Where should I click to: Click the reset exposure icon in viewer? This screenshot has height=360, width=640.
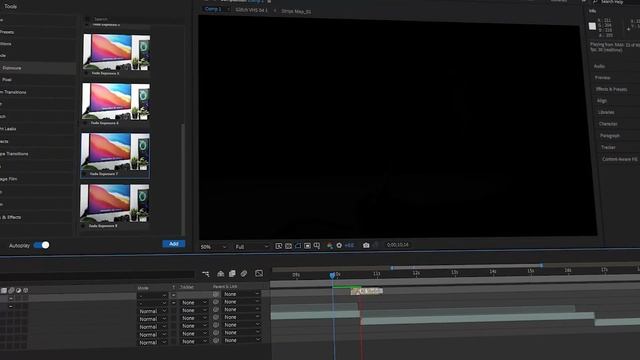339,245
